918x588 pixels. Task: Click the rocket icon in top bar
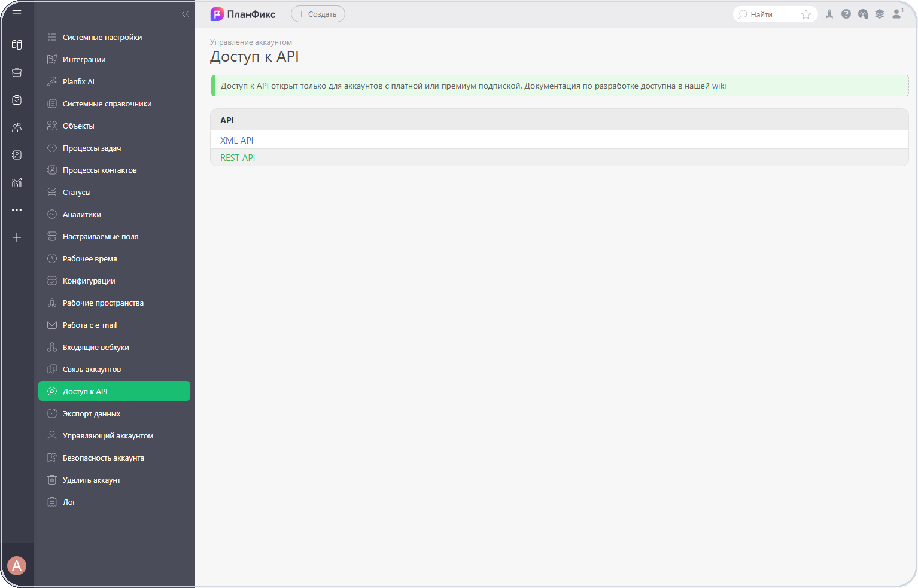(829, 14)
